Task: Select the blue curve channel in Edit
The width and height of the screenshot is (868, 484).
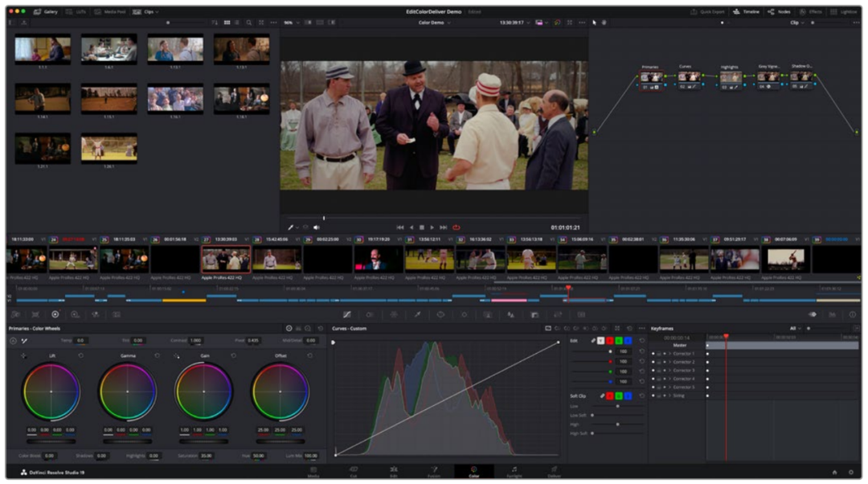Action: click(628, 341)
